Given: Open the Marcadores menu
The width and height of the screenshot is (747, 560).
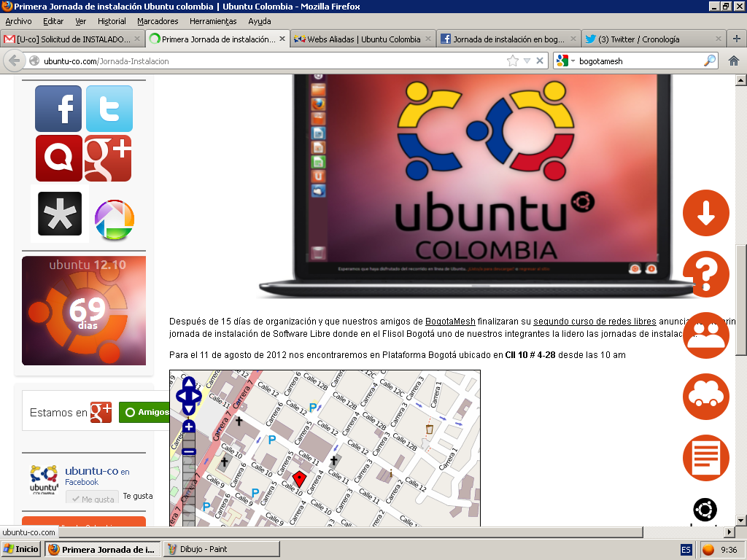Looking at the screenshot, I should point(158,21).
